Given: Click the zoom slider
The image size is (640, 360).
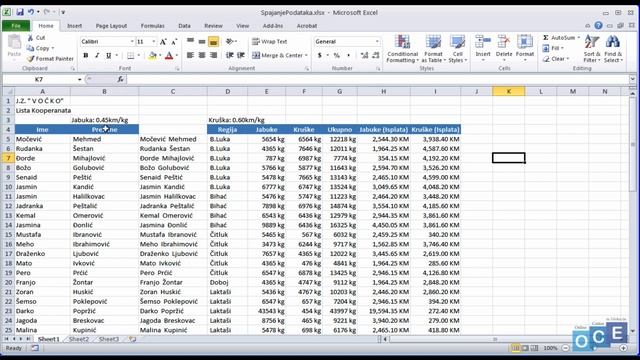Looking at the screenshot, I should pos(594,348).
